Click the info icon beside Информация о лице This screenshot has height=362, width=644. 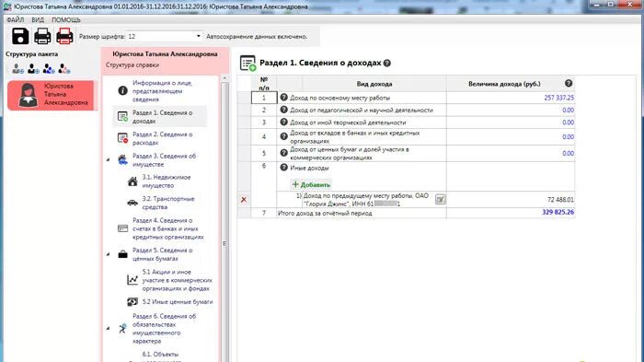pyautogui.click(x=122, y=90)
